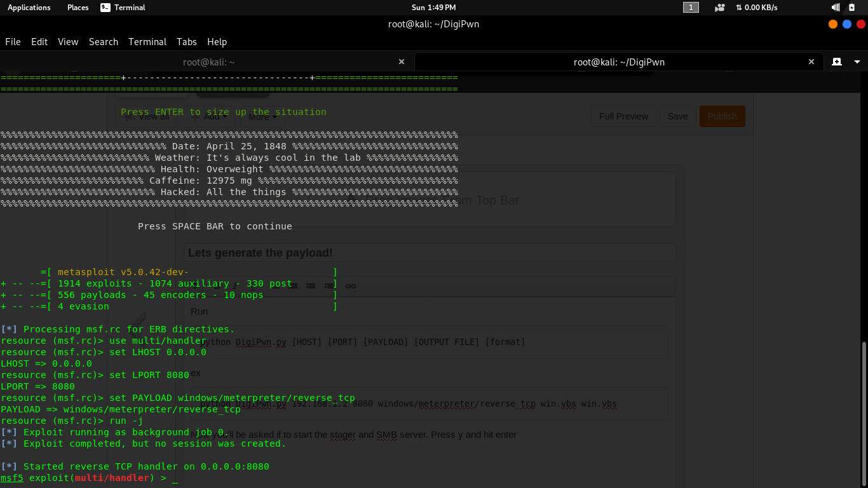Click 'Processing msf.rc for ERB directives.'
Screen dimensions: 868x488
coord(129,329)
